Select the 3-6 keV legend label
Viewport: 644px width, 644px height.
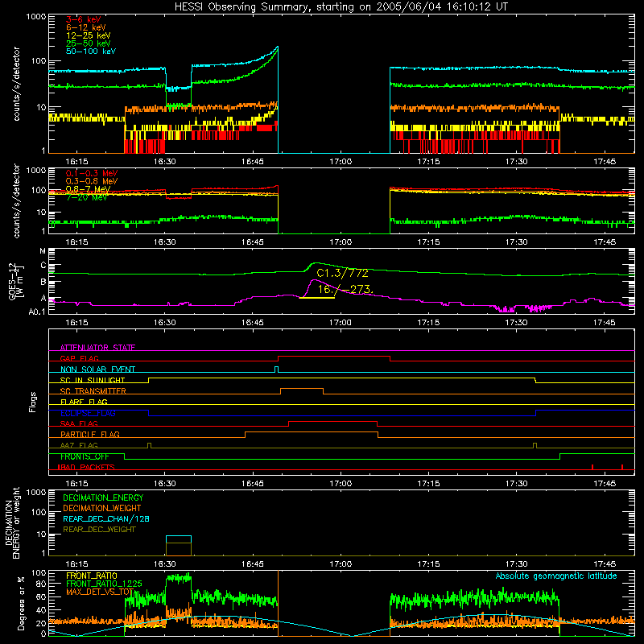[x=84, y=19]
